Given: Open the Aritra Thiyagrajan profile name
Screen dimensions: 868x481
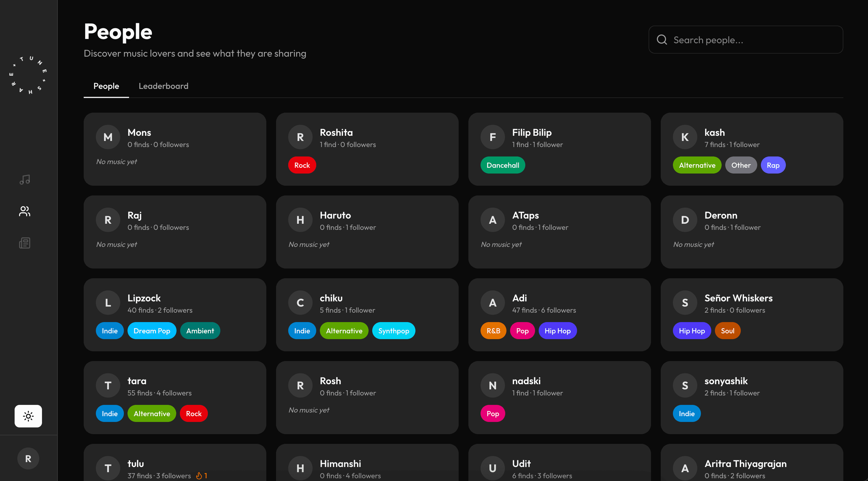Looking at the screenshot, I should click(x=745, y=463).
